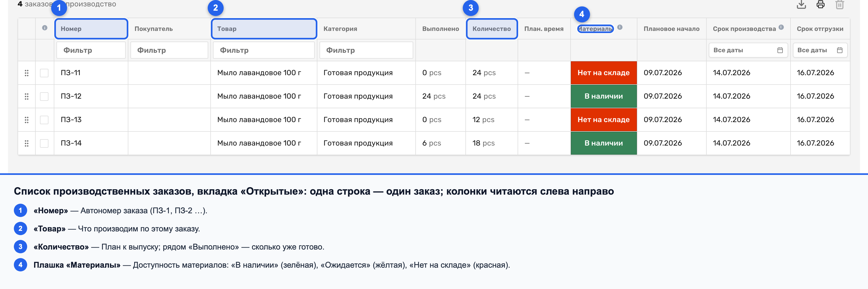Open order number ПЗ-11
868x289 pixels.
click(70, 73)
